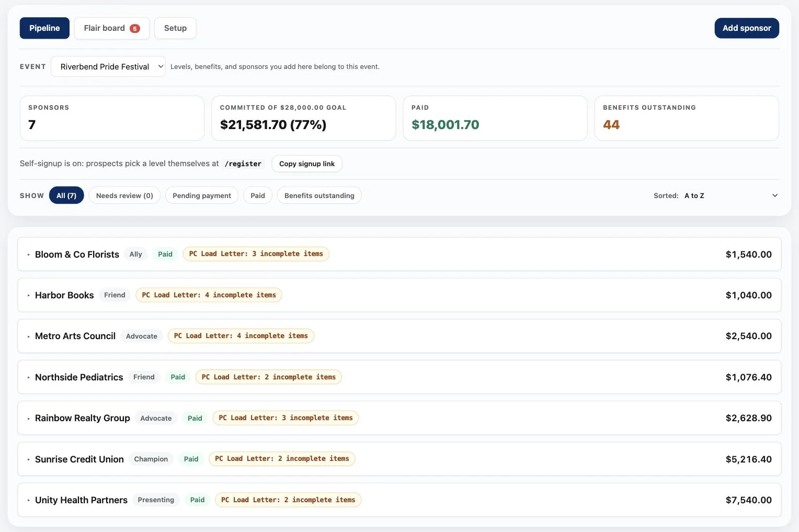Click the /register signup path
The height and width of the screenshot is (532, 799).
click(243, 164)
